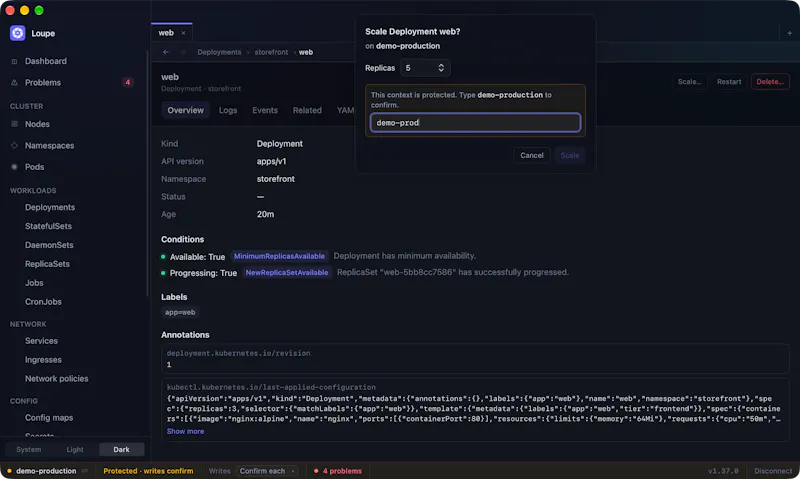The image size is (800, 479).
Task: Click 4 problems in the status bar
Action: (x=342, y=471)
